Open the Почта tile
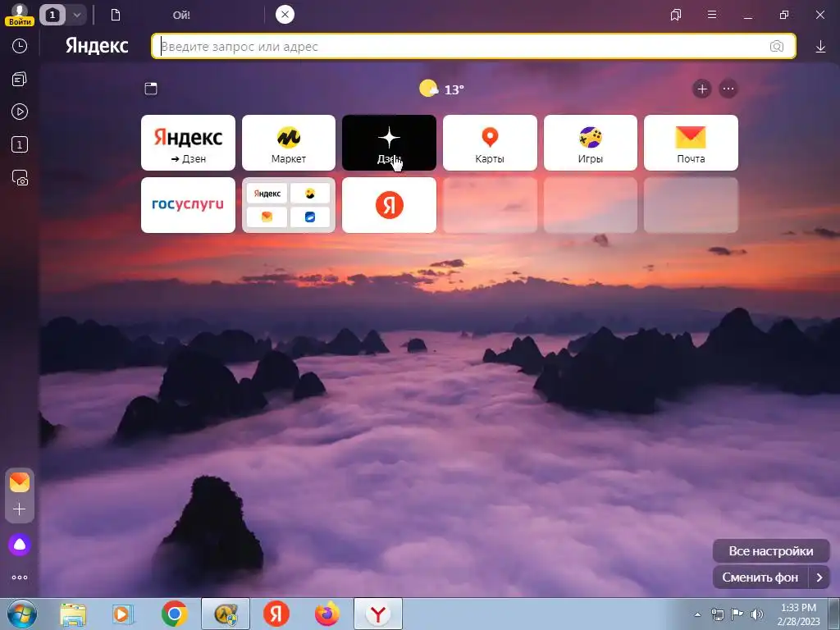 click(691, 143)
